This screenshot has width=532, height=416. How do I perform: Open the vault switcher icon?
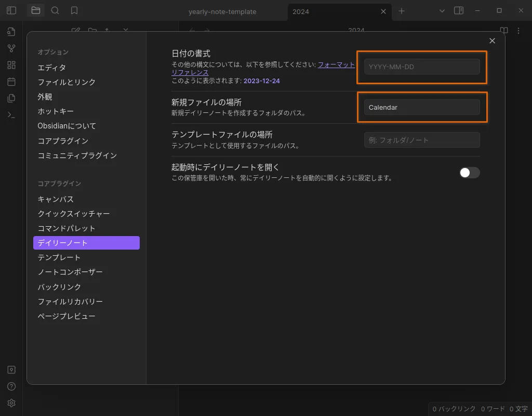[x=11, y=370]
